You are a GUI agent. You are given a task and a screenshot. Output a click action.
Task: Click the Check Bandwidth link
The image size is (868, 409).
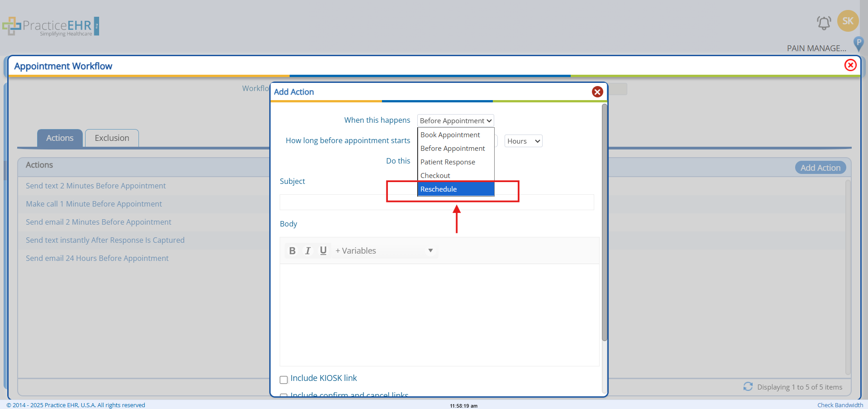point(840,405)
